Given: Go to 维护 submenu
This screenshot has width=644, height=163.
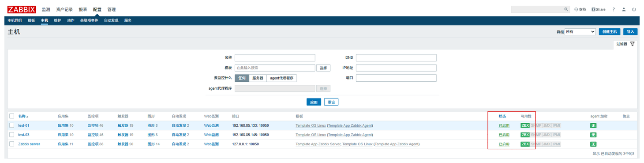Looking at the screenshot, I should tap(57, 20).
